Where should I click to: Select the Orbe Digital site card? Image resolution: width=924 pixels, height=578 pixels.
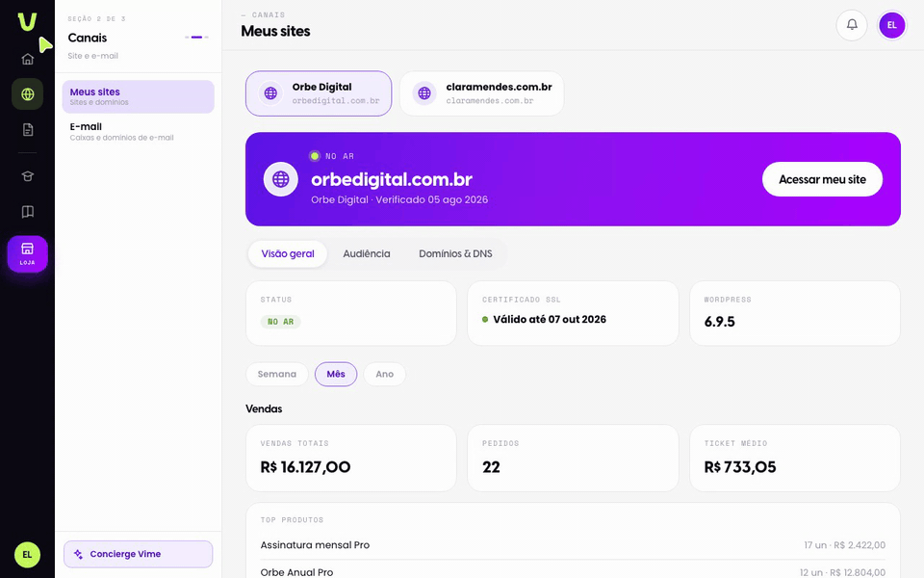click(x=319, y=93)
